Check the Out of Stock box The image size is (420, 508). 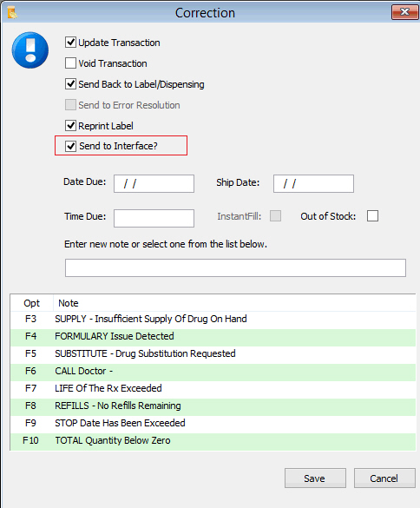pyautogui.click(x=372, y=215)
